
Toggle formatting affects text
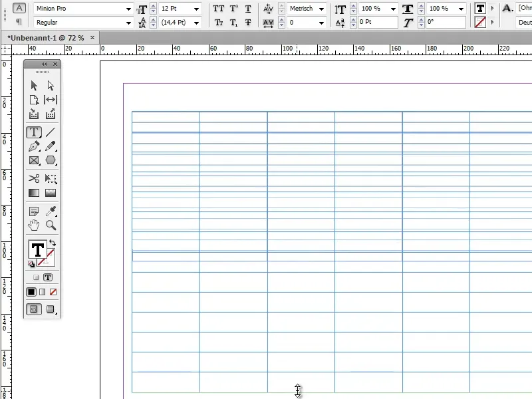(x=48, y=277)
